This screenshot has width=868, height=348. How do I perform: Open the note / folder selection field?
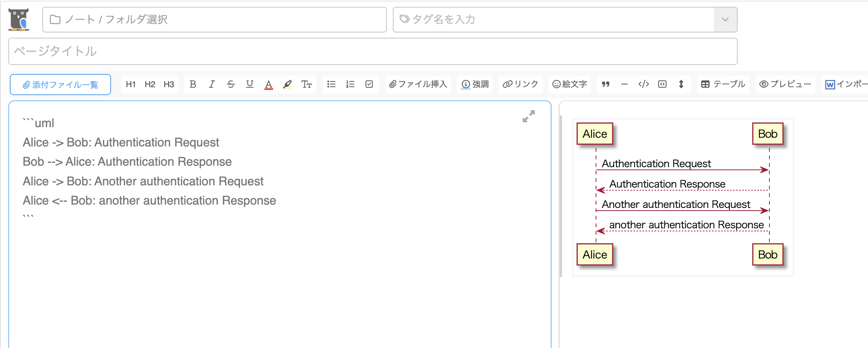point(215,20)
